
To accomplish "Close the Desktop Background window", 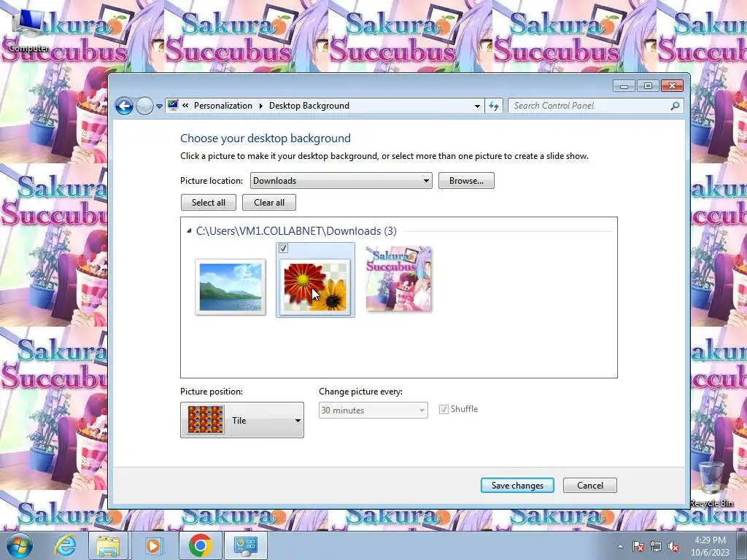I will (672, 86).
